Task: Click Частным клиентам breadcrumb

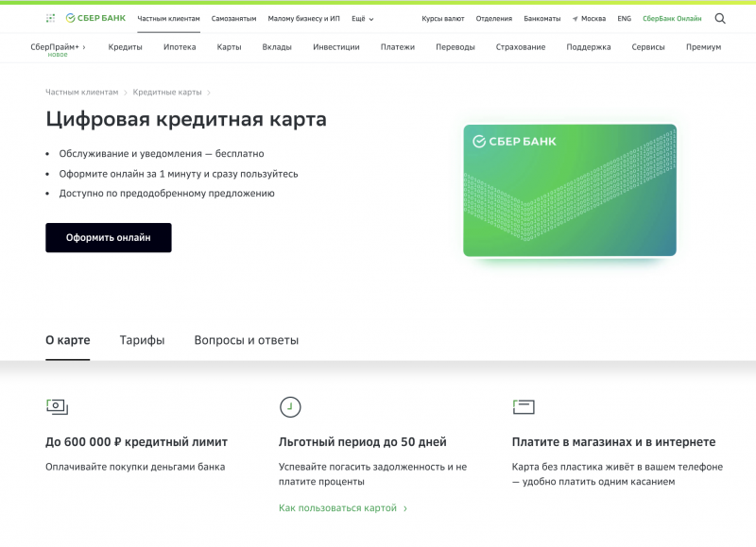Action: (82, 92)
